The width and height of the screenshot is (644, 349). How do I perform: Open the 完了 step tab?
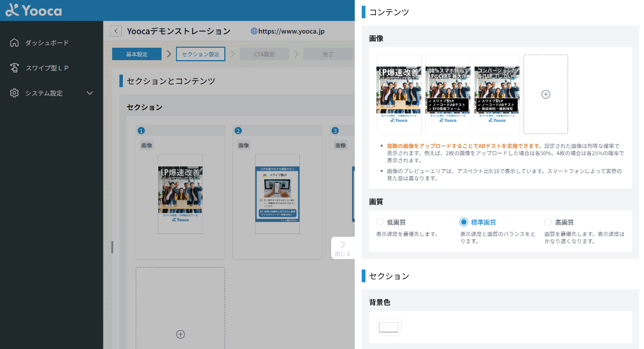(x=328, y=54)
